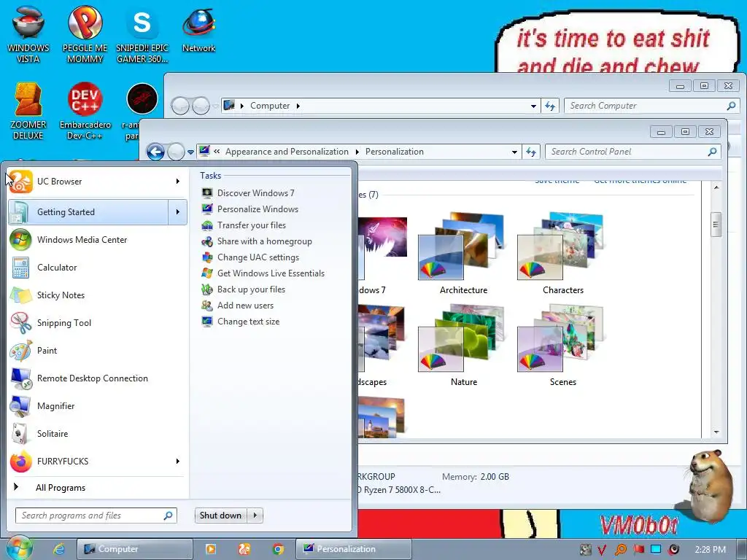Click the Action Center flag tray icon
Image resolution: width=747 pixels, height=560 pixels.
pos(638,550)
